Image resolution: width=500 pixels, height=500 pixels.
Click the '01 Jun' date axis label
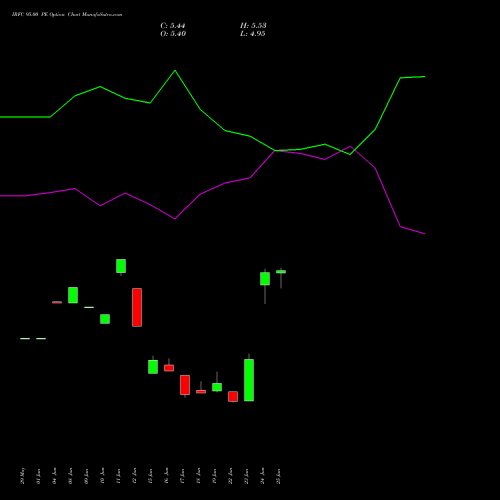coord(39,476)
